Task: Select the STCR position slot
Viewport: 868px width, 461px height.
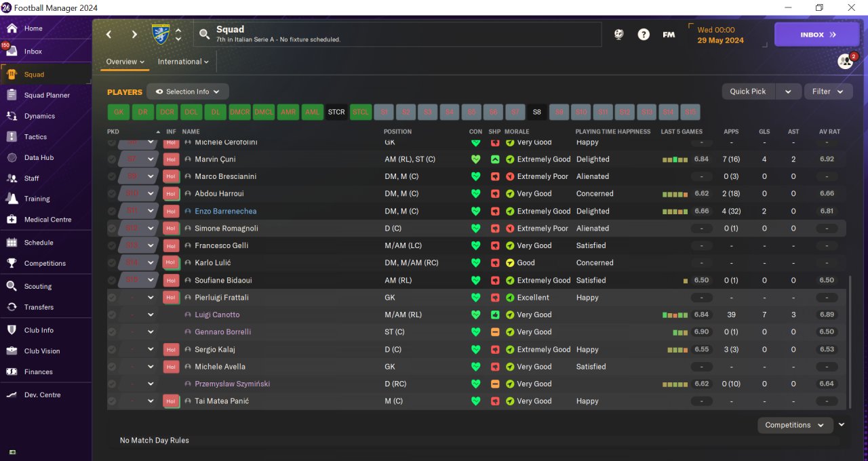Action: (336, 112)
